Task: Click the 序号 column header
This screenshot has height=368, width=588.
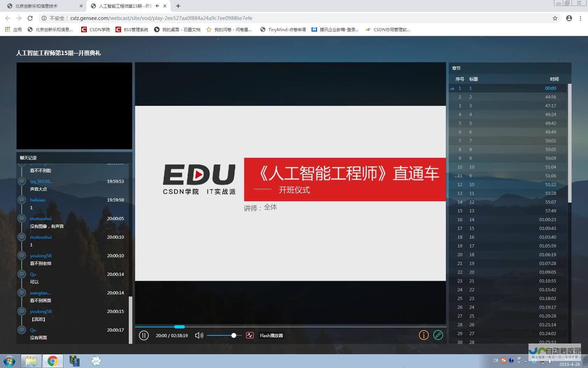Action: click(460, 79)
